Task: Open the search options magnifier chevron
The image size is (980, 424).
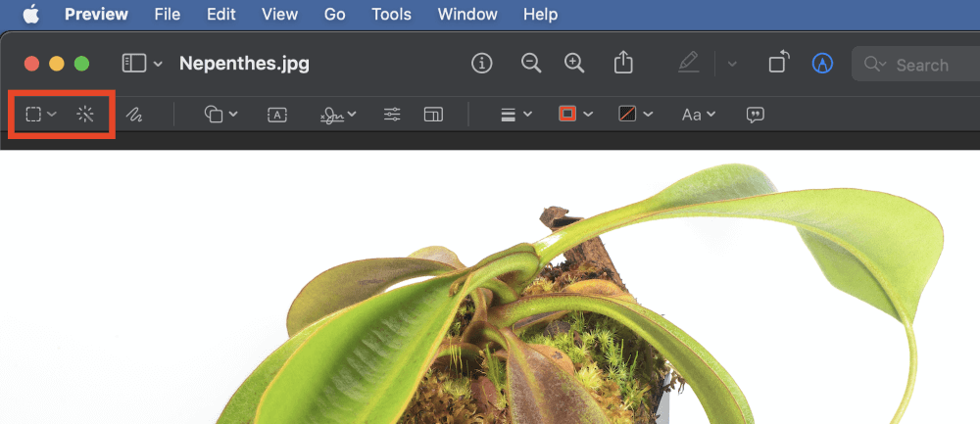Action: coord(875,64)
